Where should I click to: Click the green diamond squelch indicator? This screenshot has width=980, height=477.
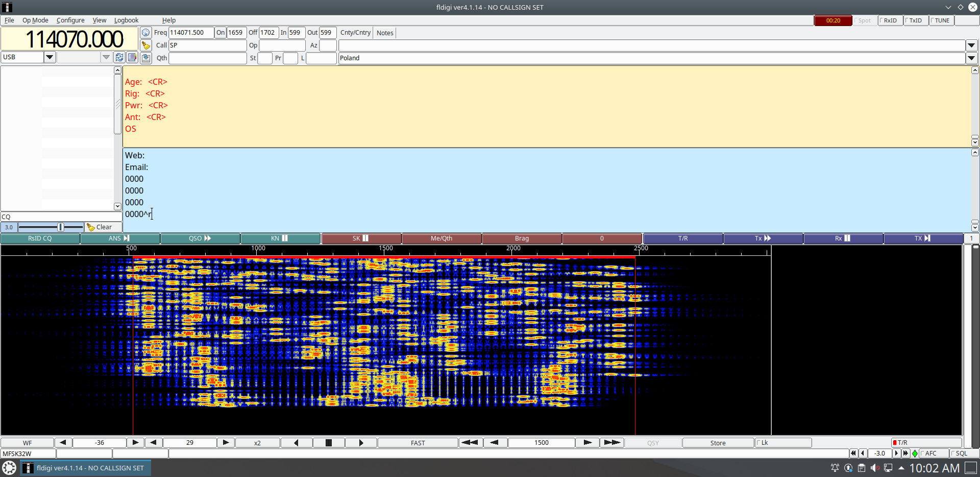tap(915, 454)
